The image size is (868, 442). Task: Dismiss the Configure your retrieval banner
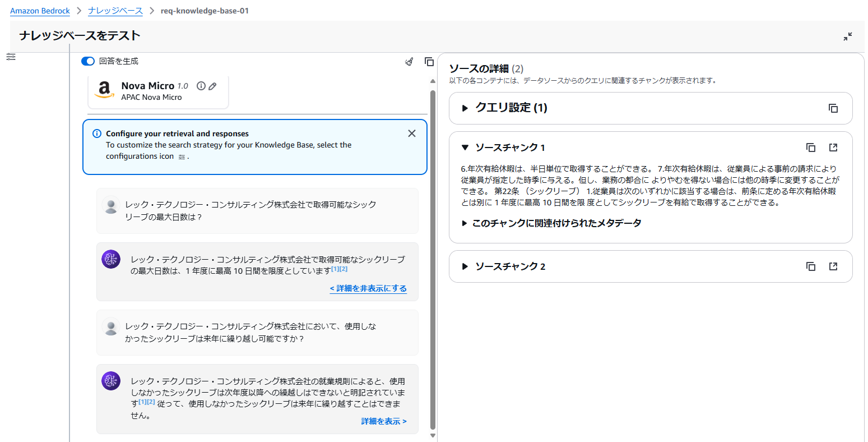coord(412,133)
